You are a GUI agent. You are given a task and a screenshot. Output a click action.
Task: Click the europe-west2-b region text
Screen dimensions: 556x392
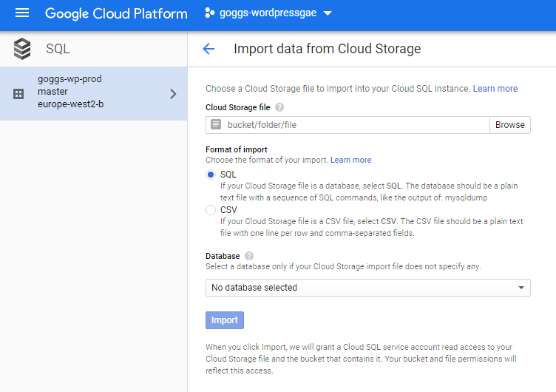pos(71,104)
